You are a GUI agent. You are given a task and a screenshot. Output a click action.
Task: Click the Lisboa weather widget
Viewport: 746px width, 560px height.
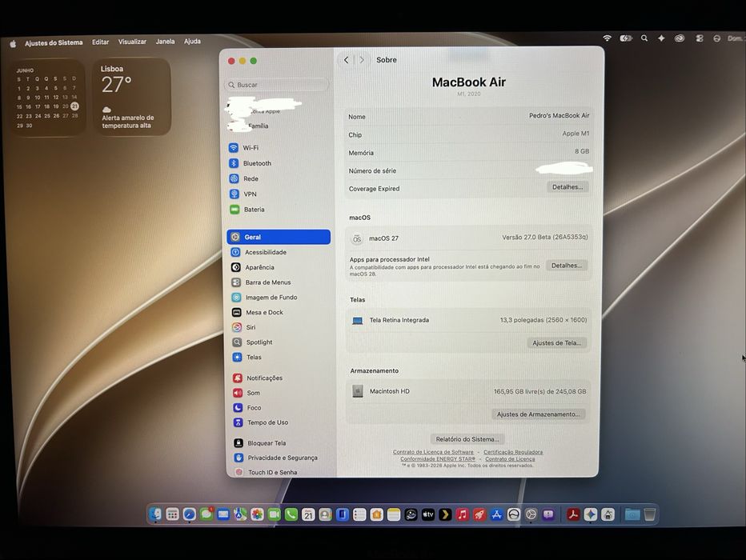[x=132, y=98]
